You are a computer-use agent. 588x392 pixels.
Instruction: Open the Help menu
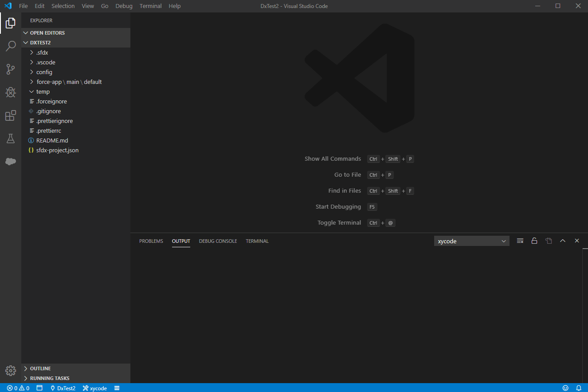[x=175, y=6]
